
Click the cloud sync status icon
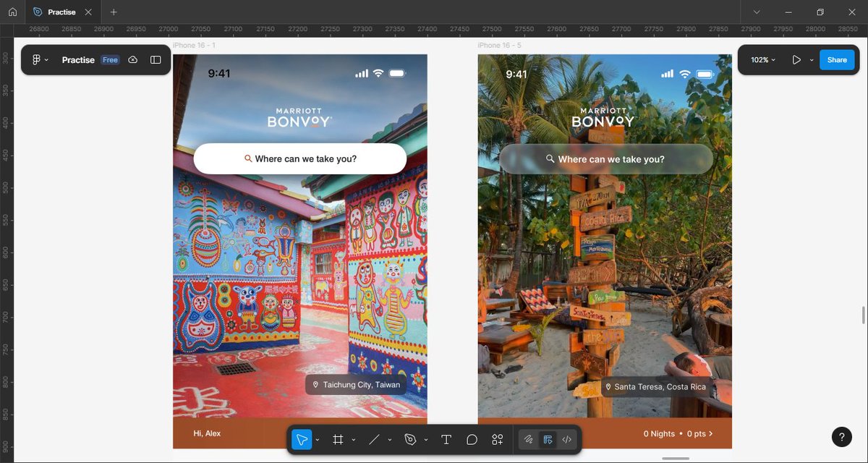click(133, 60)
